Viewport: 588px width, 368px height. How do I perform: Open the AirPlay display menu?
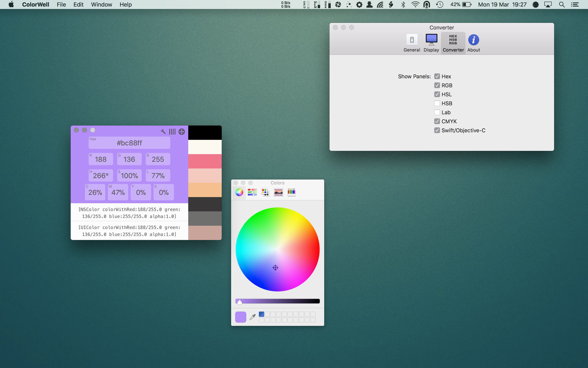tap(548, 4)
